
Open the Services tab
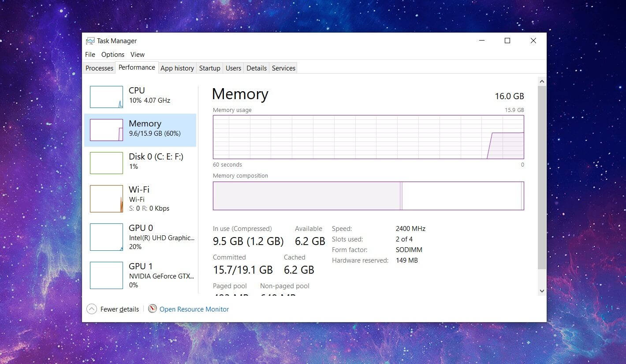click(x=283, y=68)
